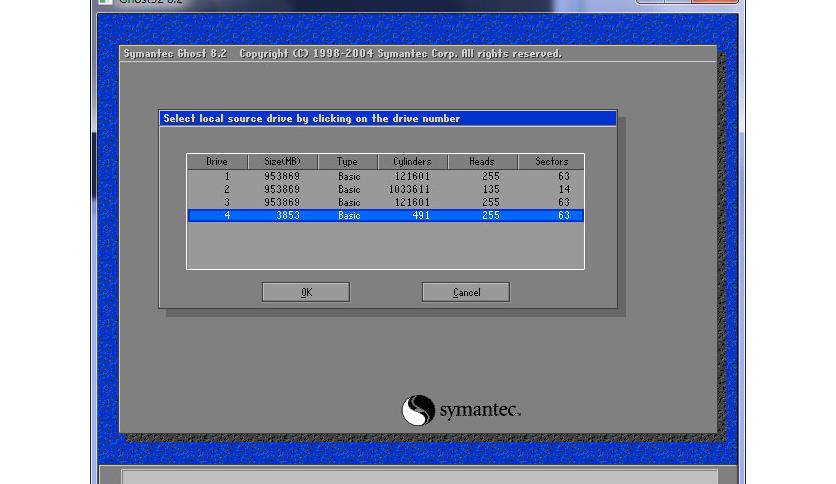Image resolution: width=836 pixels, height=484 pixels.
Task: Click the Drive column header
Action: (217, 162)
